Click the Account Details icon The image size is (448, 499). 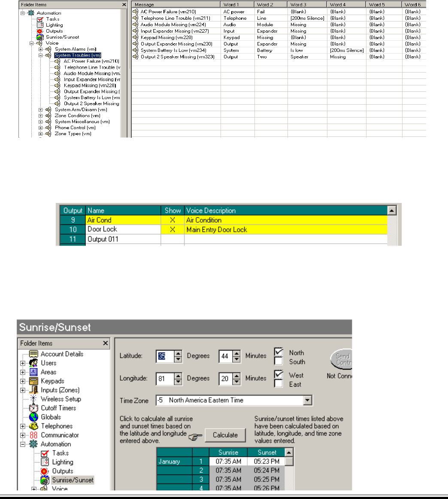click(x=33, y=354)
